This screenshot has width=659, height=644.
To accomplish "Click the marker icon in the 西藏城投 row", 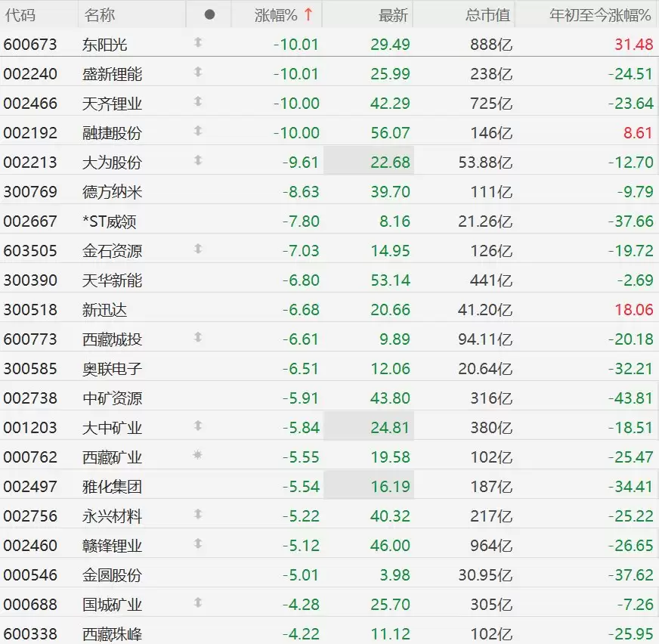I will 198,337.
